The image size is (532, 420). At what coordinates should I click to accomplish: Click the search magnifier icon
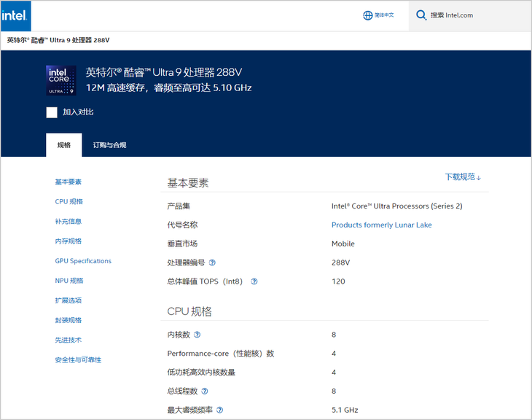(421, 15)
